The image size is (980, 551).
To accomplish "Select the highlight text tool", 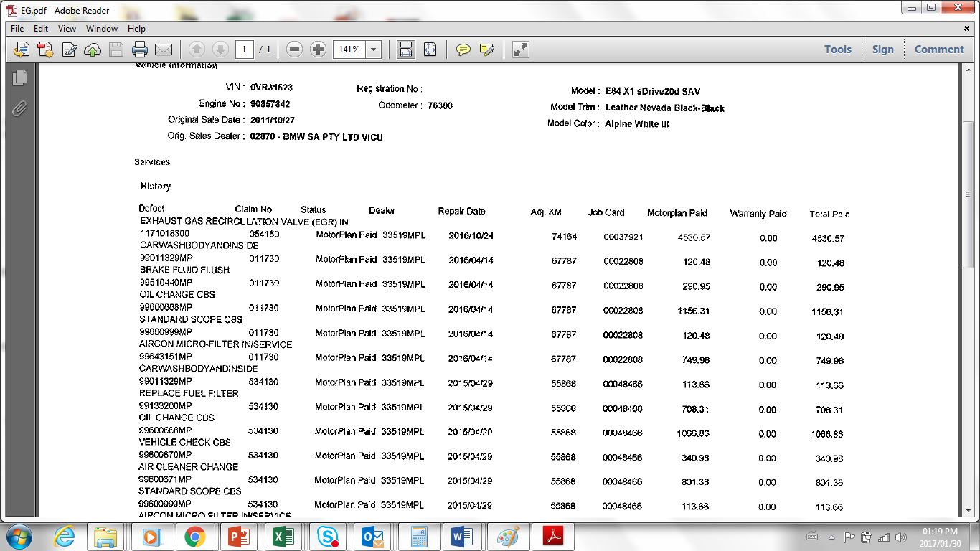I will [x=487, y=50].
